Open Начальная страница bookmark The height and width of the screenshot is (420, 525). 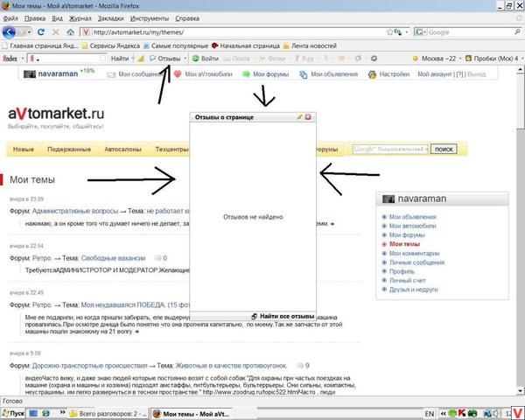(x=246, y=45)
